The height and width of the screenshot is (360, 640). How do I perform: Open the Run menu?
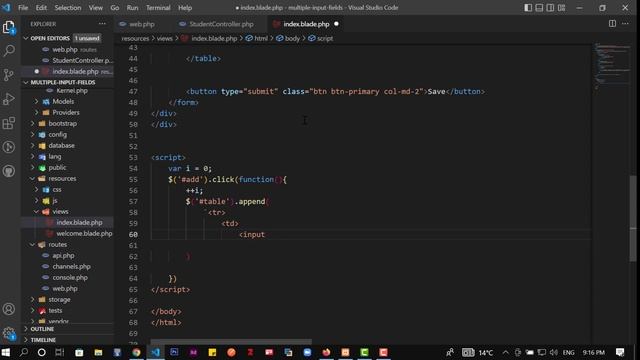click(132, 8)
